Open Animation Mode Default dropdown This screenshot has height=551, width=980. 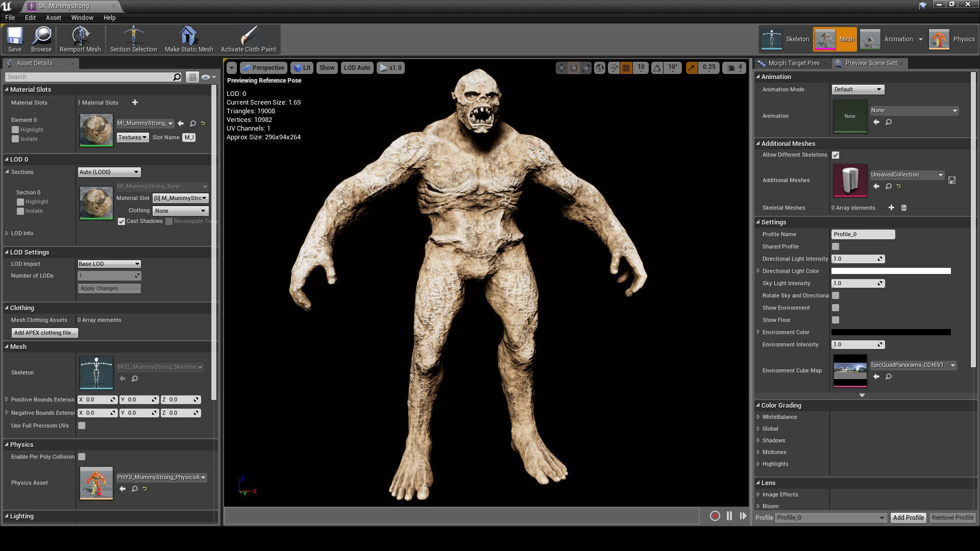coord(857,89)
